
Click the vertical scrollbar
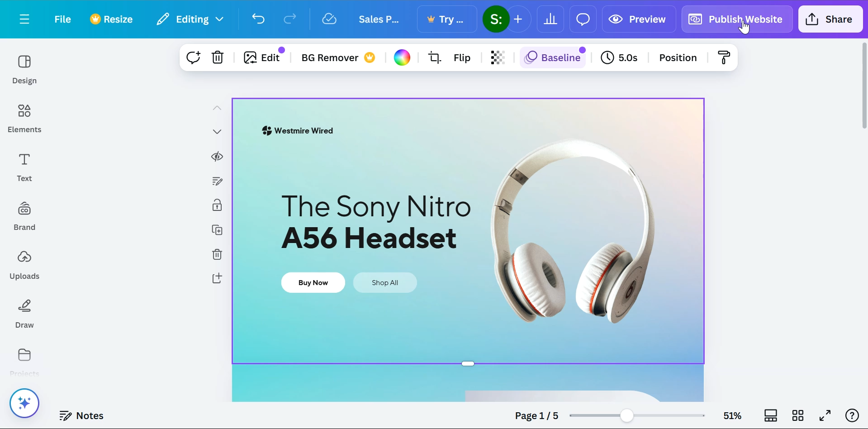coord(864,86)
